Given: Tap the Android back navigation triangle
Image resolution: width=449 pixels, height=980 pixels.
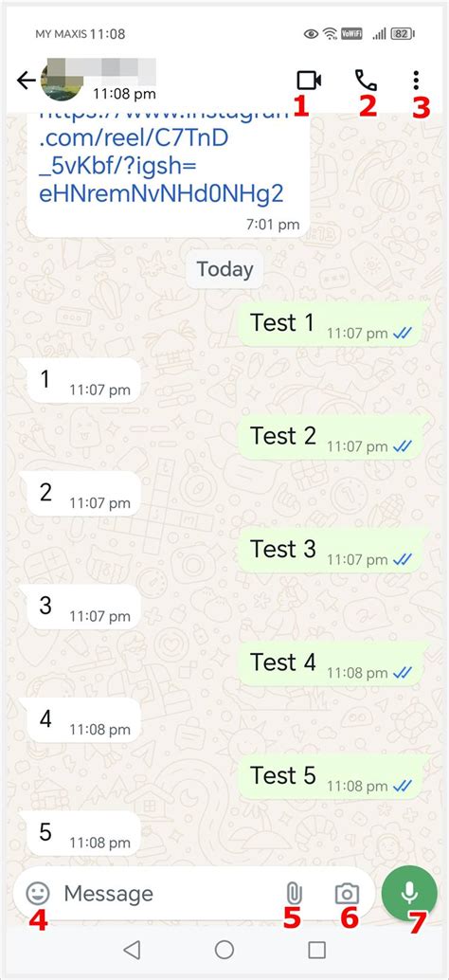Looking at the screenshot, I should pyautogui.click(x=131, y=950).
